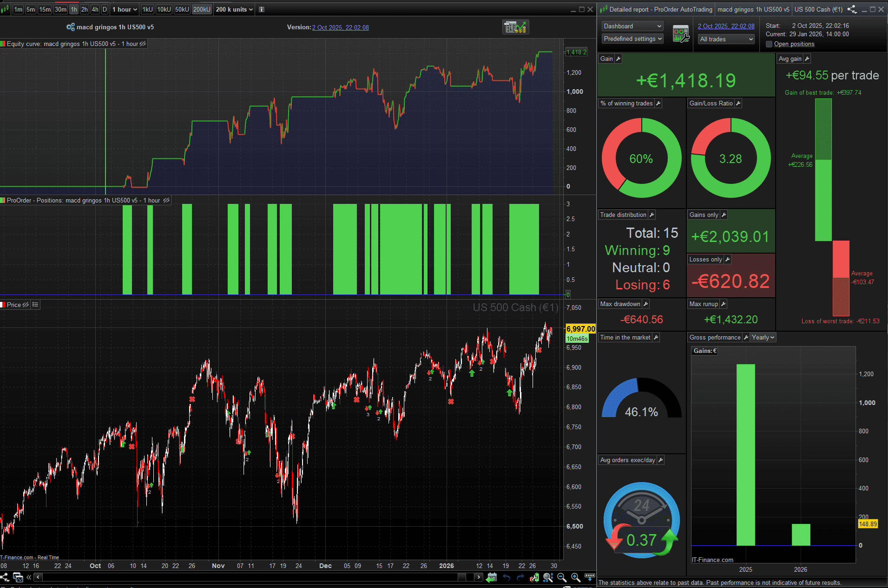
Task: Load 200kU units of history
Action: click(x=202, y=9)
